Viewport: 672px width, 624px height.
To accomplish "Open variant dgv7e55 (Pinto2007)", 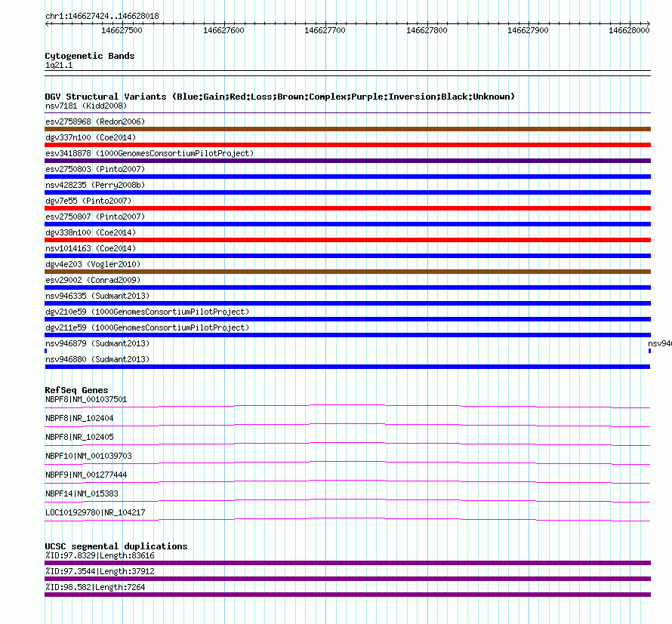I will pos(88,201).
